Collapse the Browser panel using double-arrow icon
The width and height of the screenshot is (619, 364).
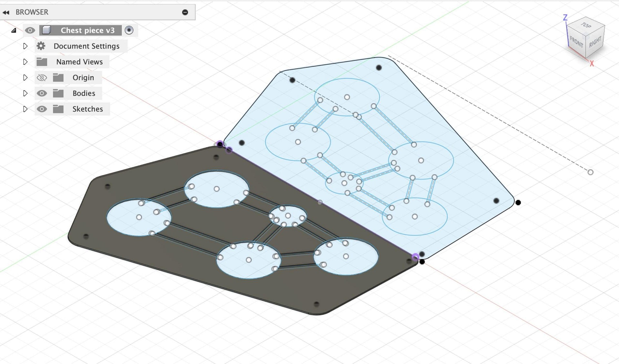6,12
